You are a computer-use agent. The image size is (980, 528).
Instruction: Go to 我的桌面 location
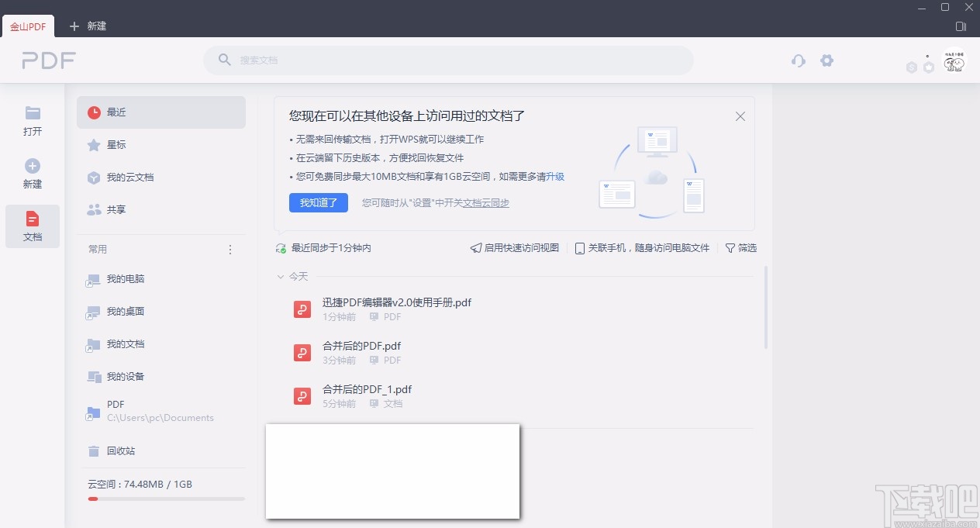coord(161,312)
